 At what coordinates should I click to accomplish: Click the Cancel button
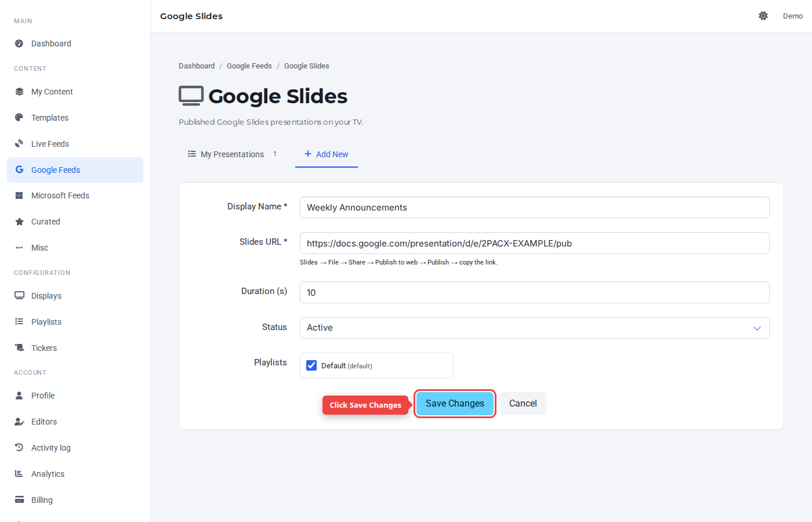[x=523, y=404]
